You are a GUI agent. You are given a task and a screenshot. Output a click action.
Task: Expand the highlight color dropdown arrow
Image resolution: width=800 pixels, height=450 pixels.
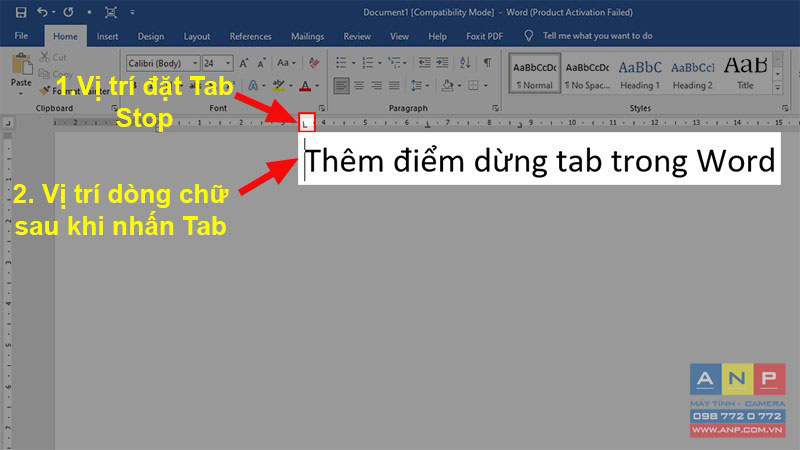click(x=291, y=86)
